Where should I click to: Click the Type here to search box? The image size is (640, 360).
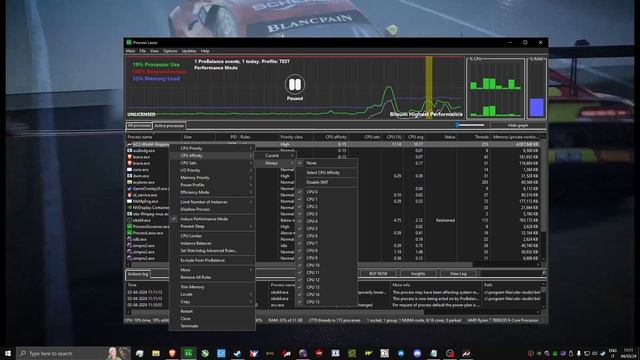click(73, 353)
